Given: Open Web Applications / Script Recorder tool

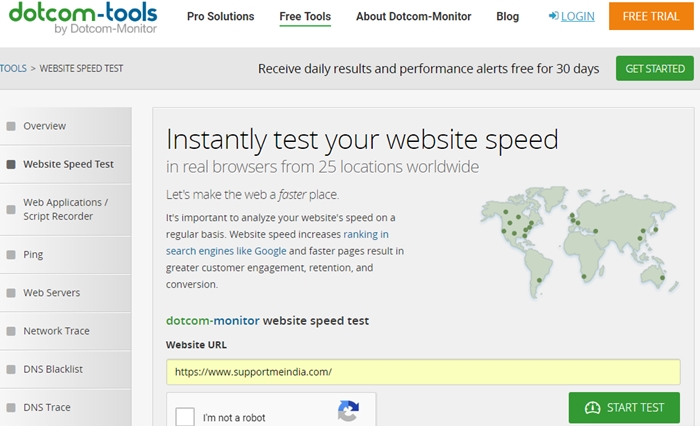Looking at the screenshot, I should coord(66,209).
